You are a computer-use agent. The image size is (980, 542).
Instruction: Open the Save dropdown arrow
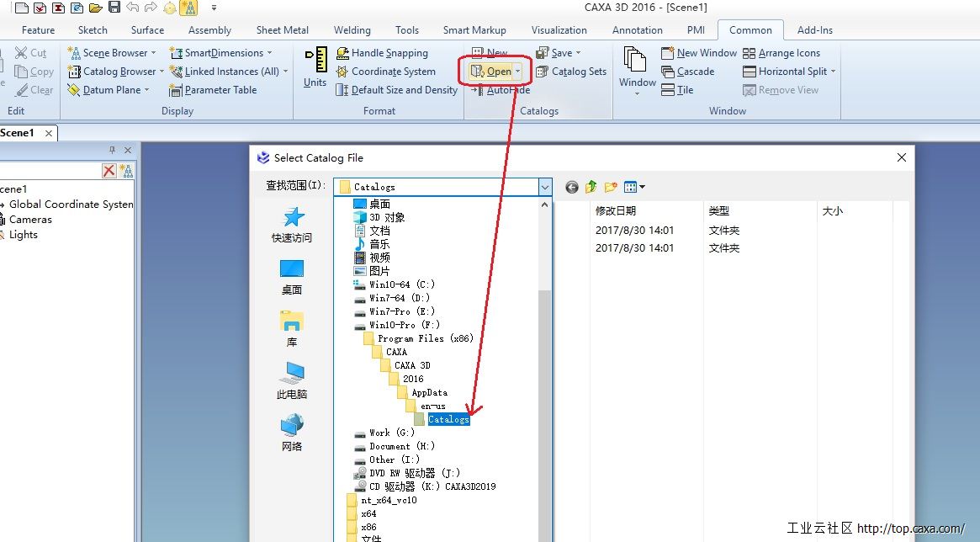point(578,53)
